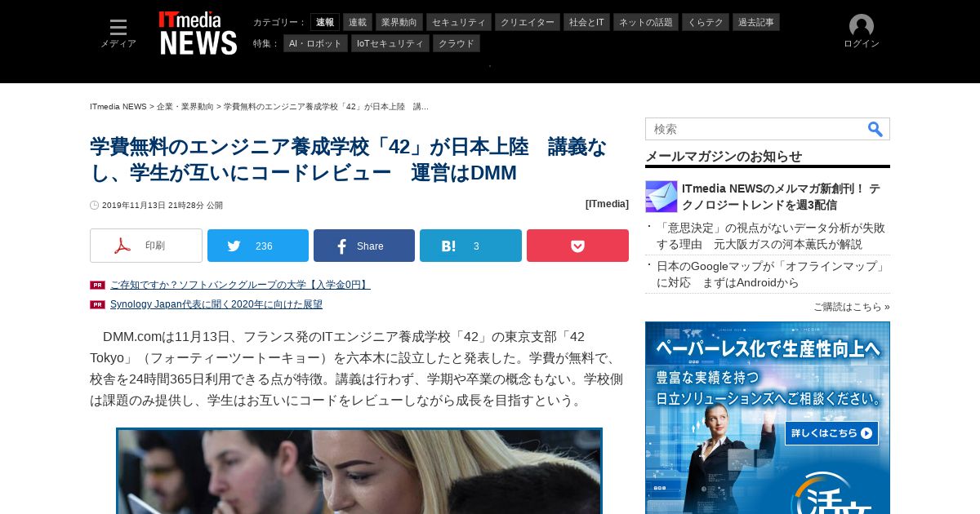Share the article on Facebook
The width and height of the screenshot is (980, 514).
pyautogui.click(x=364, y=246)
